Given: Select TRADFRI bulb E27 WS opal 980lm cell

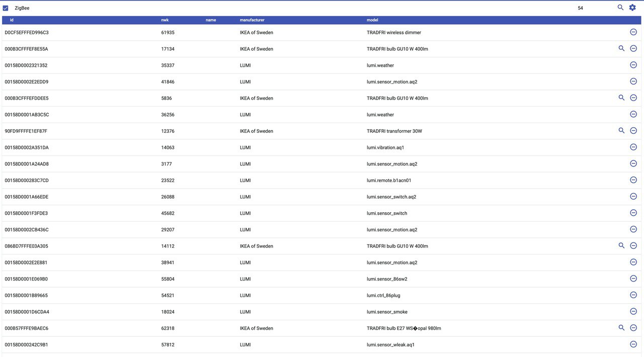Looking at the screenshot, I should 404,328.
